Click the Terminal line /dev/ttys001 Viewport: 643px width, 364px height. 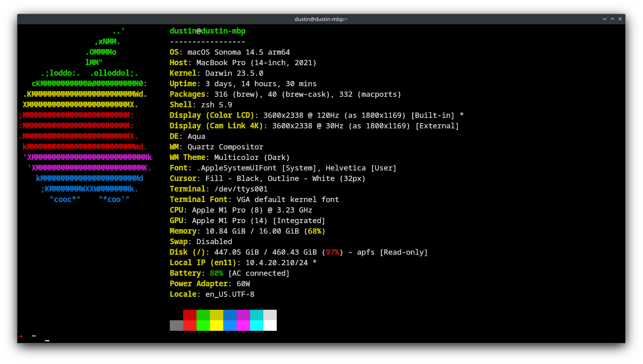tap(219, 189)
